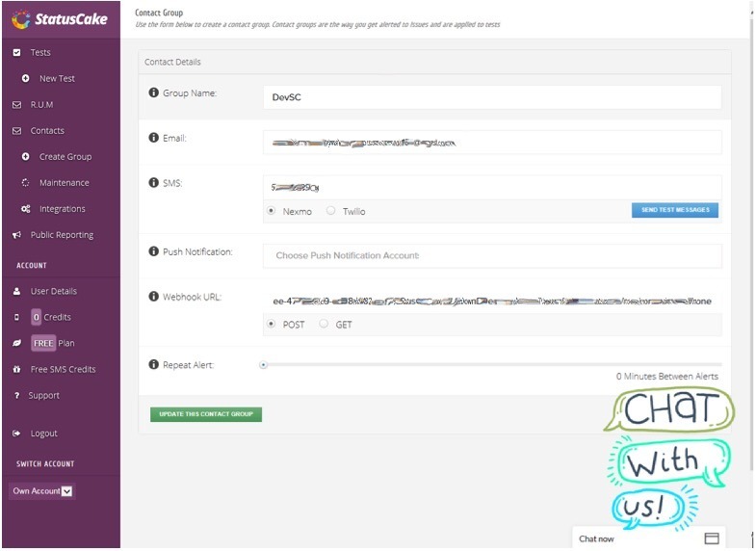Click the Group Name field containing DevSC
Viewport: 756px width, 551px height.
coord(492,97)
